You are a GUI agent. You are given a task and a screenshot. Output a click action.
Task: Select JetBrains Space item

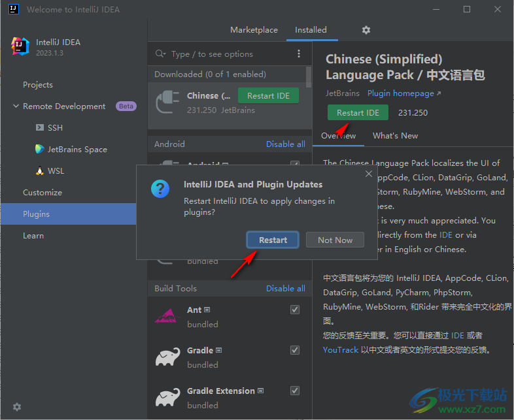pyautogui.click(x=77, y=150)
